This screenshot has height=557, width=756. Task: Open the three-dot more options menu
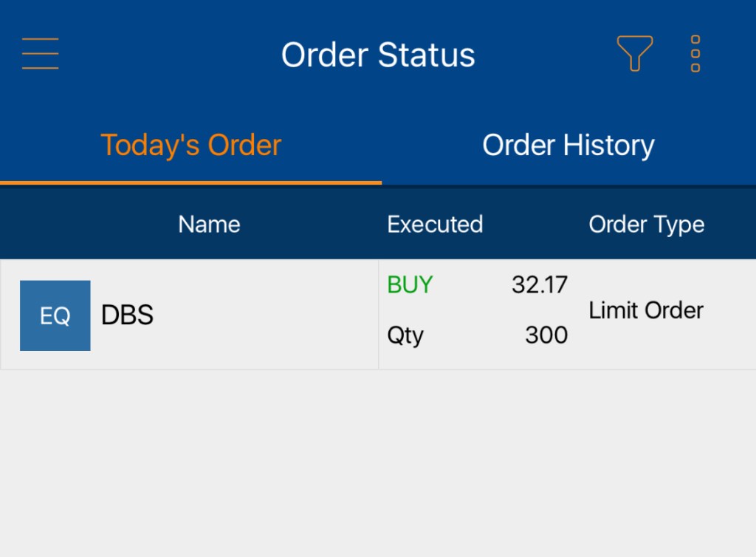coord(695,53)
